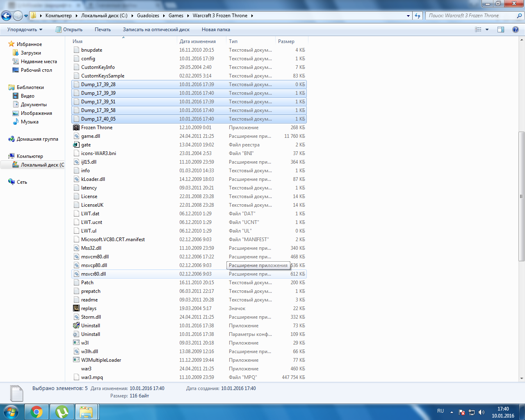The image size is (525, 420).
Task: Open Загрузки in the navigation pane
Action: tap(31, 53)
